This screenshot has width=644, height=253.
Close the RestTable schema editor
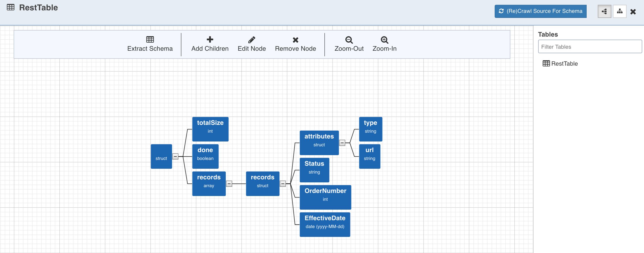pos(633,12)
